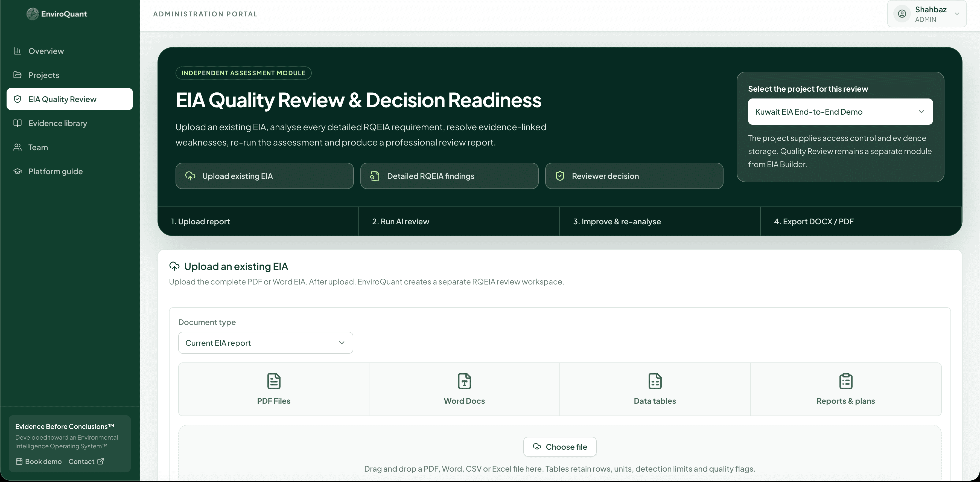980x482 pixels.
Task: Open Projects in the sidebar
Action: 70,75
